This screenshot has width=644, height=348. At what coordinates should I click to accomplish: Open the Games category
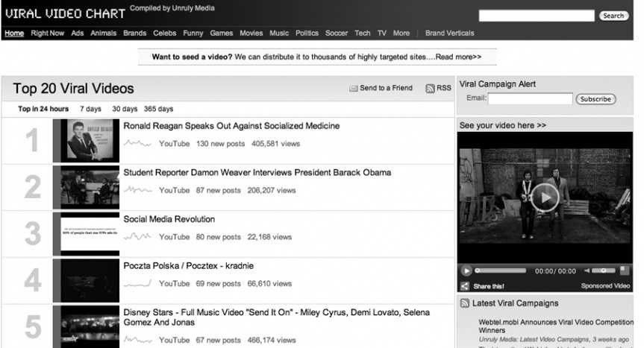tap(222, 34)
